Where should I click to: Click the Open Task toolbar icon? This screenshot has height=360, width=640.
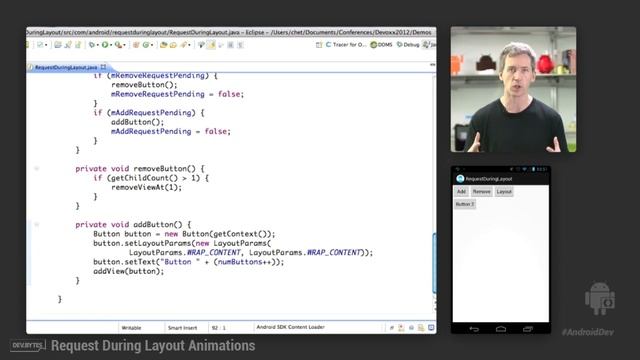(x=173, y=45)
